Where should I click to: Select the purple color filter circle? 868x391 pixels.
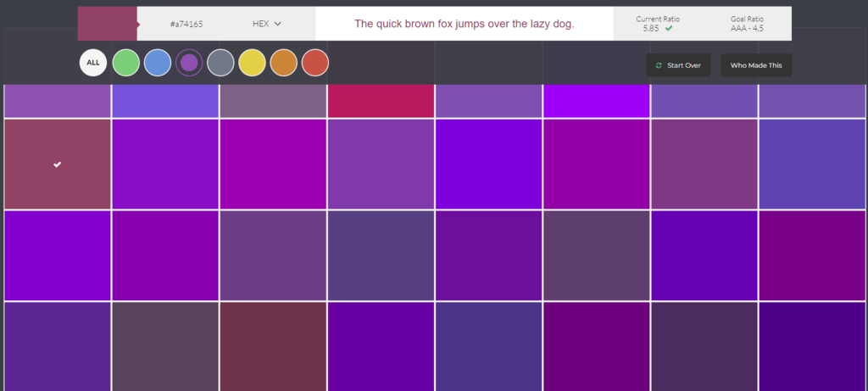coord(189,63)
